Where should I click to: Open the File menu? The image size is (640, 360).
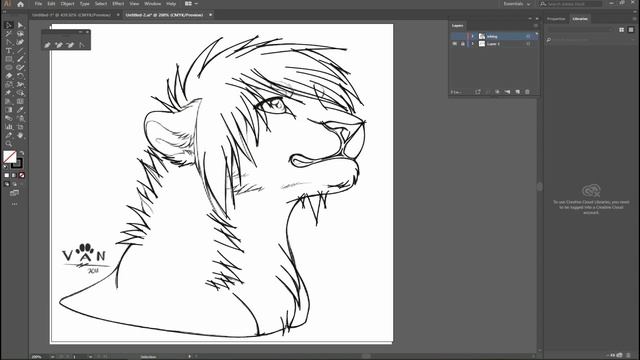(38, 4)
